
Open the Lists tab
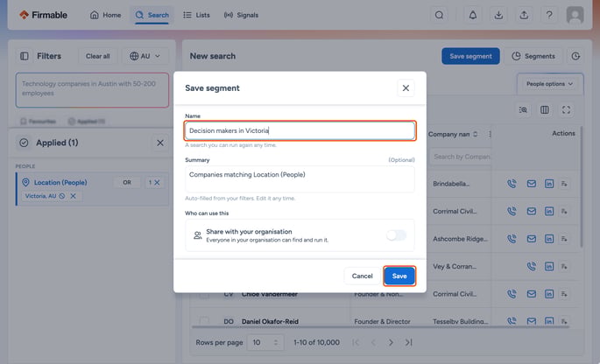point(197,15)
